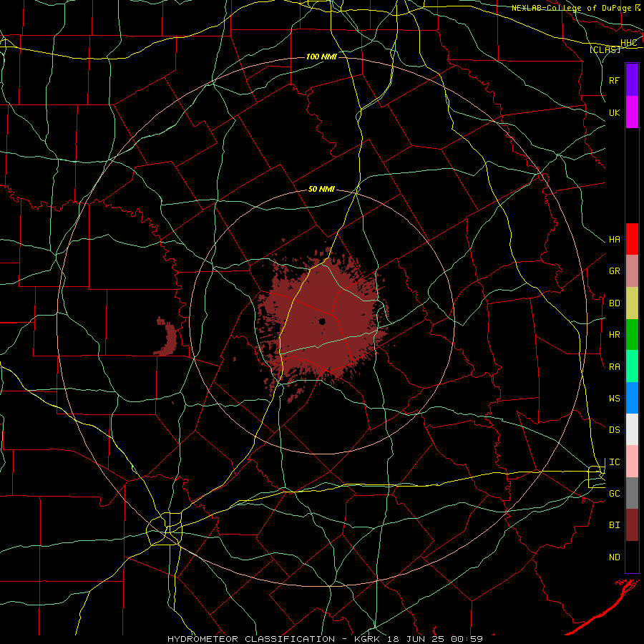This screenshot has width=644, height=644.
Task: Select the HR green legend swatch
Action: [x=632, y=334]
